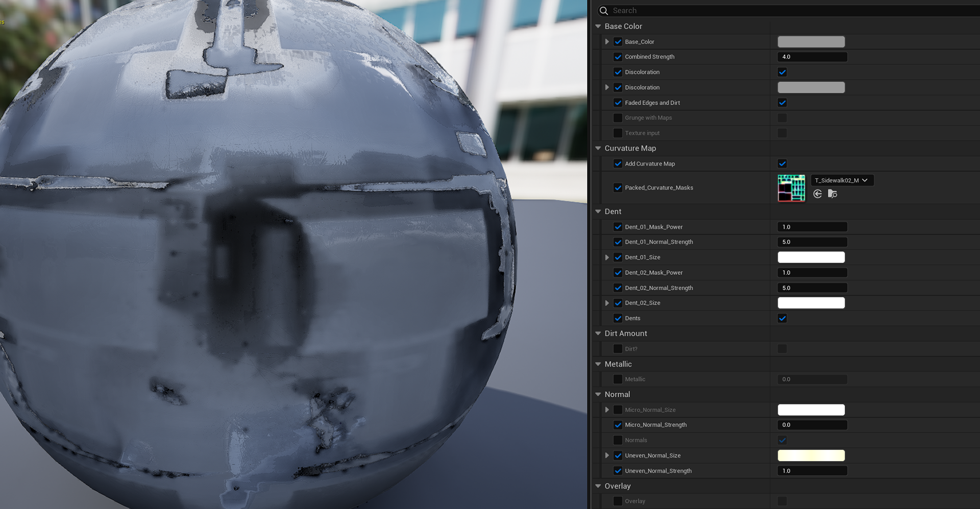The height and width of the screenshot is (509, 980).
Task: Uncheck the Dents value checkbox
Action: point(782,318)
